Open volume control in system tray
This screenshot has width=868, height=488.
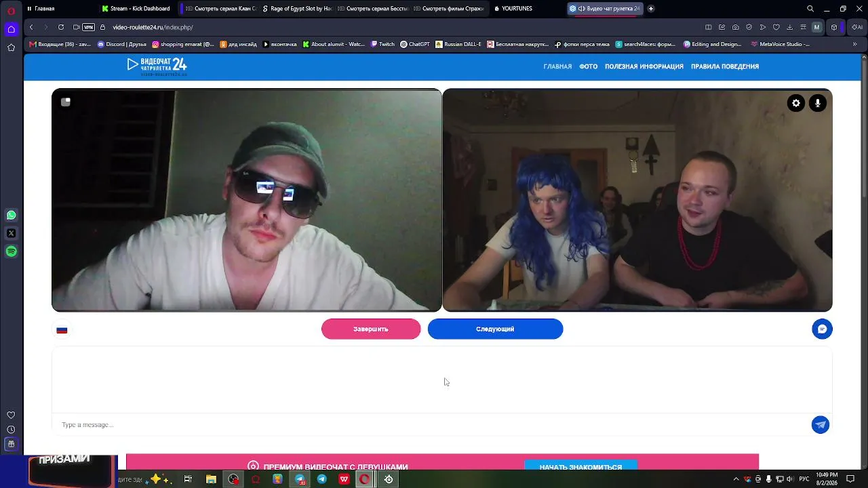(x=790, y=479)
